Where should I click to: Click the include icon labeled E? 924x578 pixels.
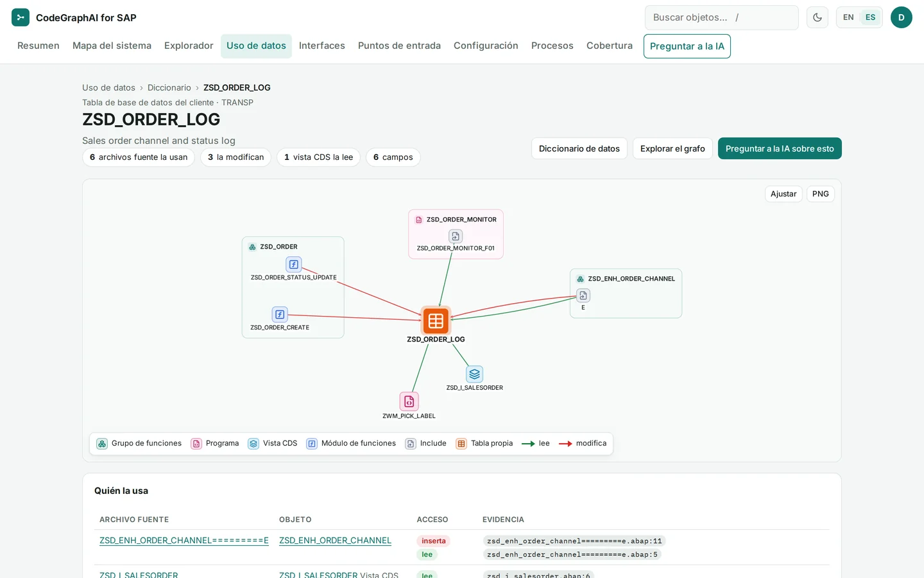coord(583,295)
